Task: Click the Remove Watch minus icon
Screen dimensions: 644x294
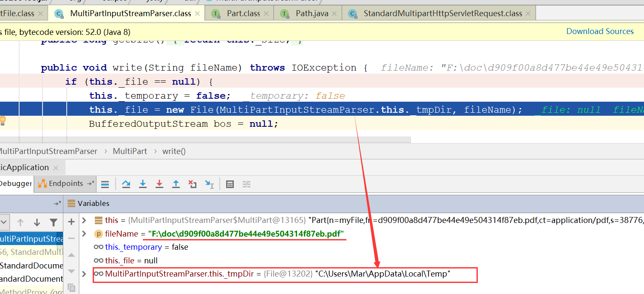Action: (71, 238)
